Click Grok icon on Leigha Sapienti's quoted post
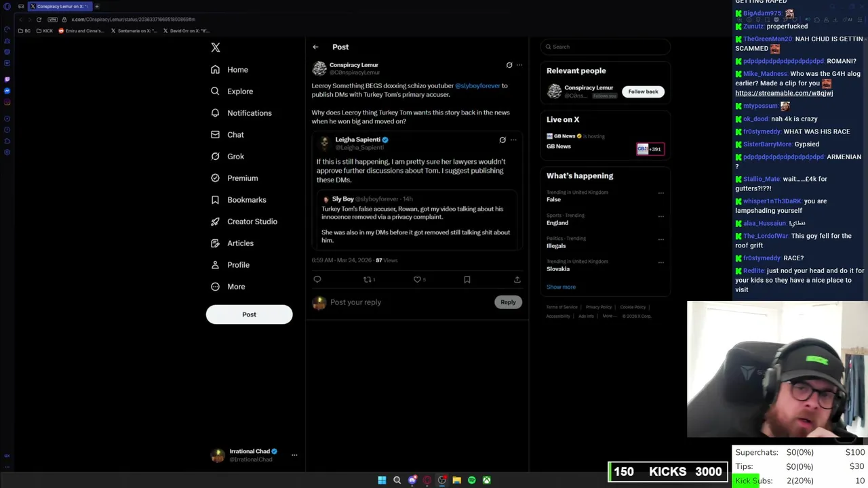The image size is (868, 488). [x=502, y=140]
